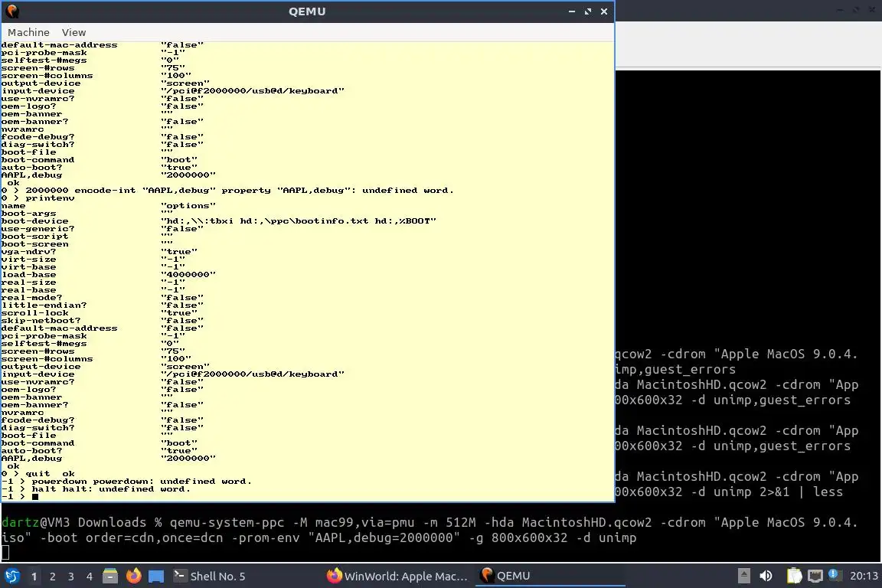Click the '| less' text in the terminal
This screenshot has width=882, height=588.
tap(821, 492)
